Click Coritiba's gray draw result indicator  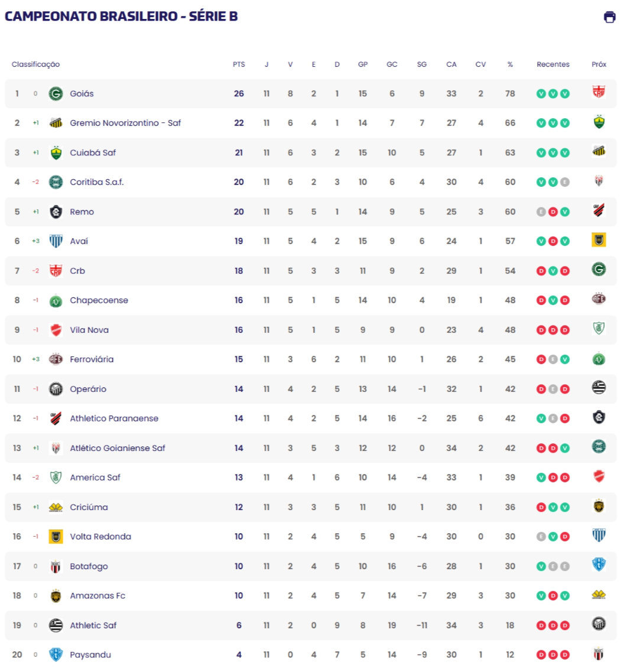click(565, 182)
